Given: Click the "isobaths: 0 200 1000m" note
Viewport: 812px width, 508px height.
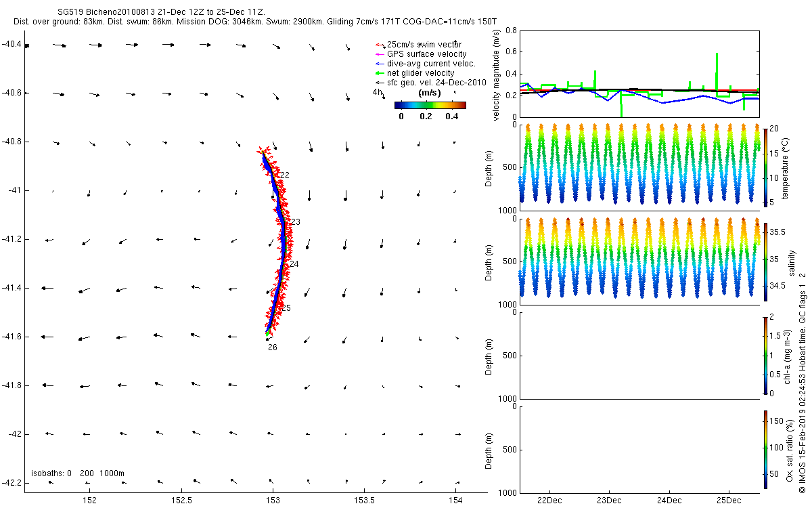Looking at the screenshot, I should pyautogui.click(x=78, y=473).
